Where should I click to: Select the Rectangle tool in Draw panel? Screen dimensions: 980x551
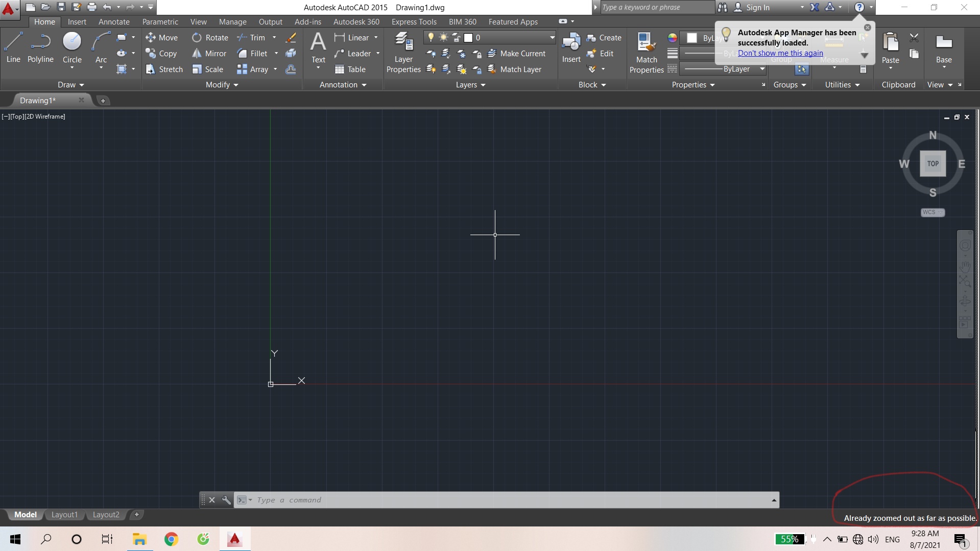122,38
